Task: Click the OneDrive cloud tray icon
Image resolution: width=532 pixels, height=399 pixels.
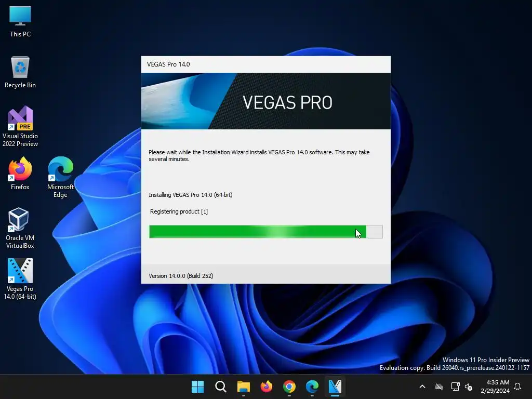Action: click(x=439, y=387)
